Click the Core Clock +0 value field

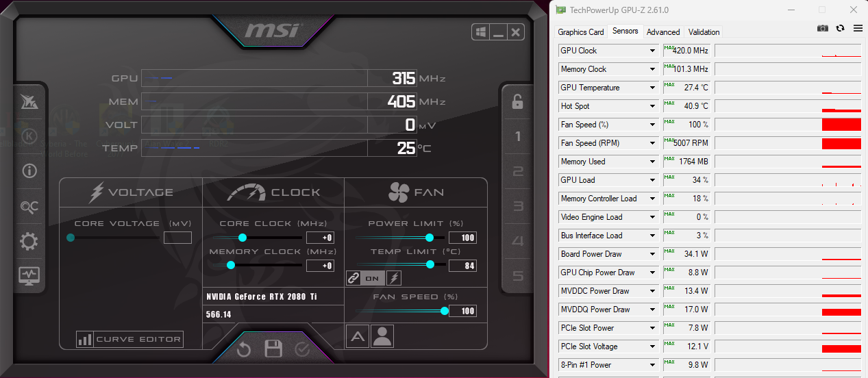click(320, 238)
